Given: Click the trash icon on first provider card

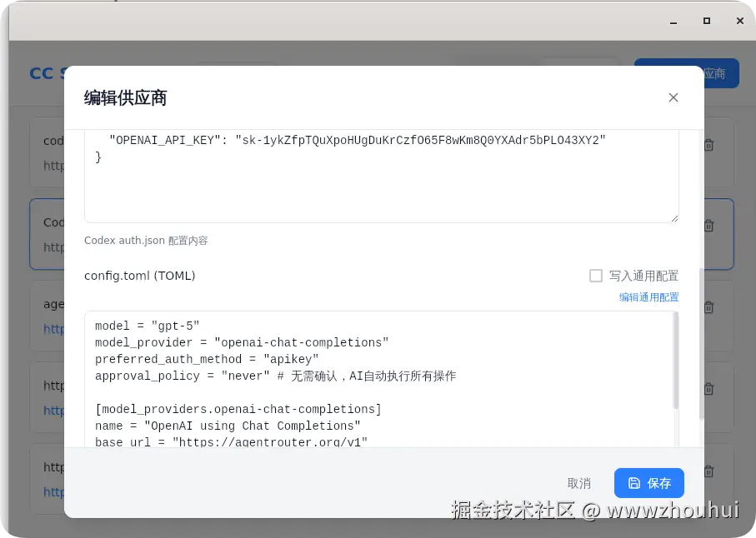Looking at the screenshot, I should tap(708, 145).
